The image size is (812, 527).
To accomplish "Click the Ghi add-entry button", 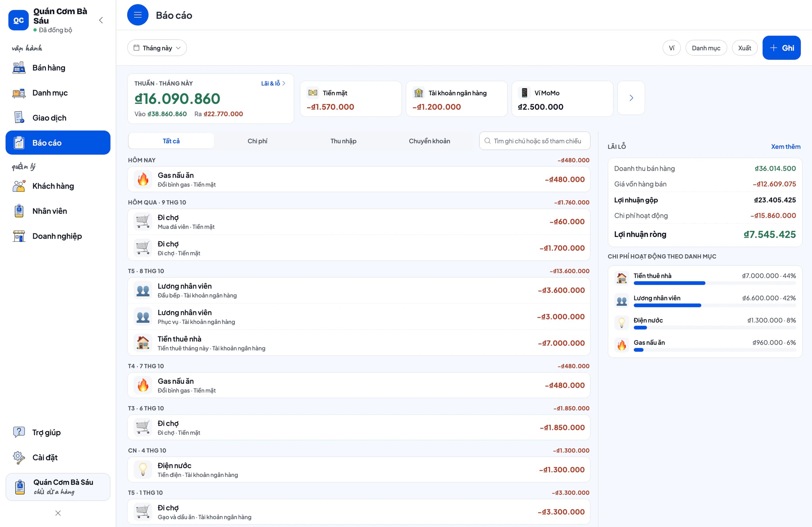I will [781, 48].
